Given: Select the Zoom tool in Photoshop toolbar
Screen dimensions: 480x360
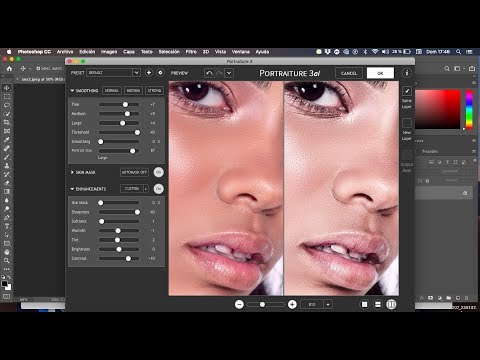Looking at the screenshot, I should (6, 261).
